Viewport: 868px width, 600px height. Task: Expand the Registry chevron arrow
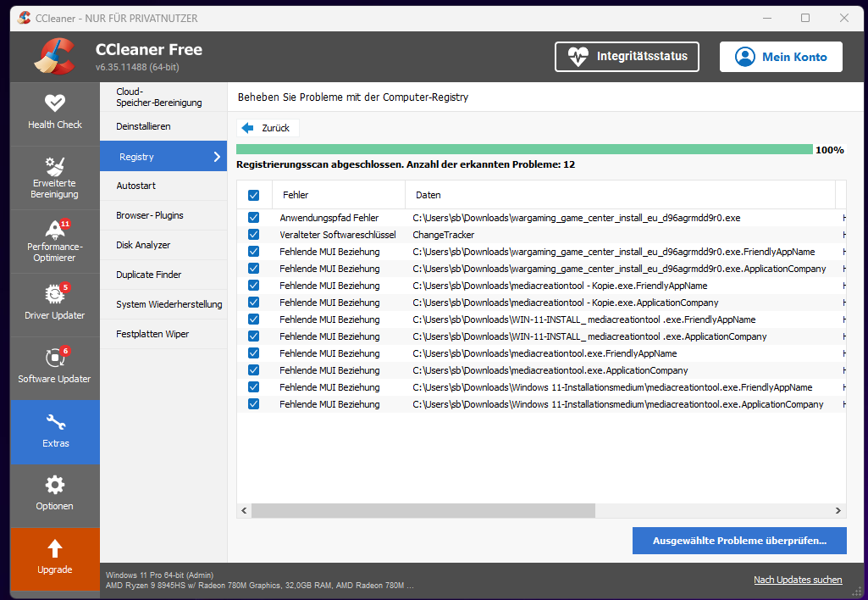click(217, 157)
